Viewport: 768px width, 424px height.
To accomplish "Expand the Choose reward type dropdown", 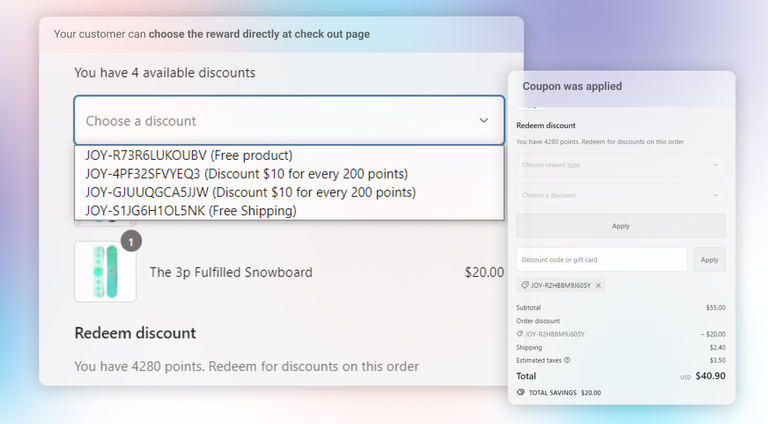I will pos(620,165).
